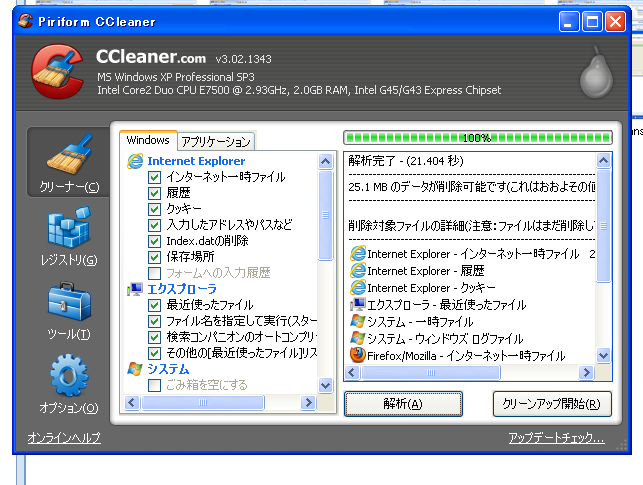Select 解析完了 - (21.404 秒) text line
The image size is (643, 485).
pyautogui.click(x=406, y=161)
